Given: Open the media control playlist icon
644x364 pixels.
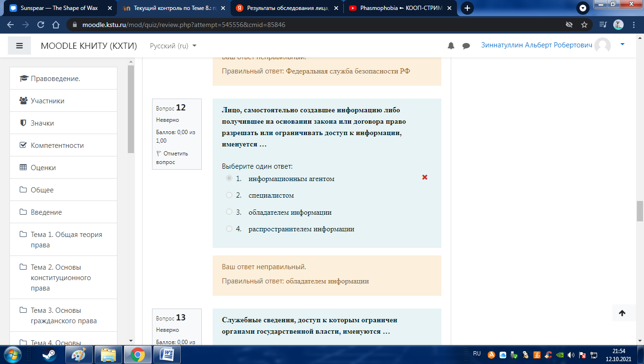Looking at the screenshot, I should [603, 25].
